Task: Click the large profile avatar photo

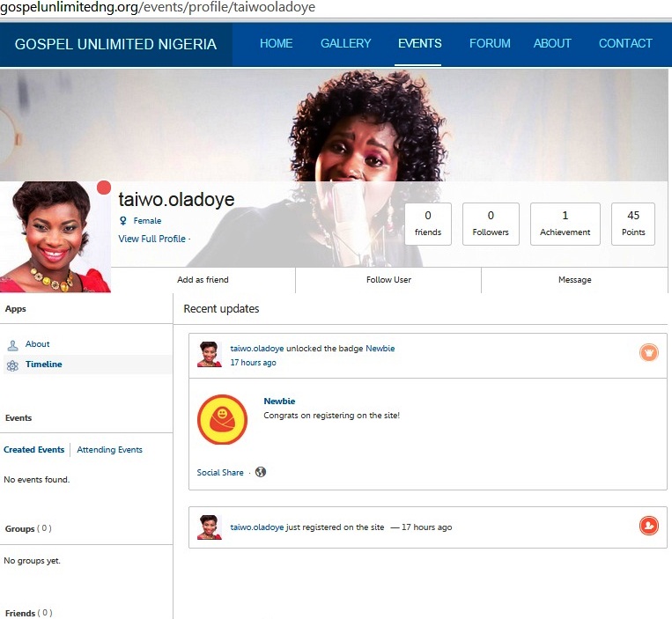Action: (55, 237)
